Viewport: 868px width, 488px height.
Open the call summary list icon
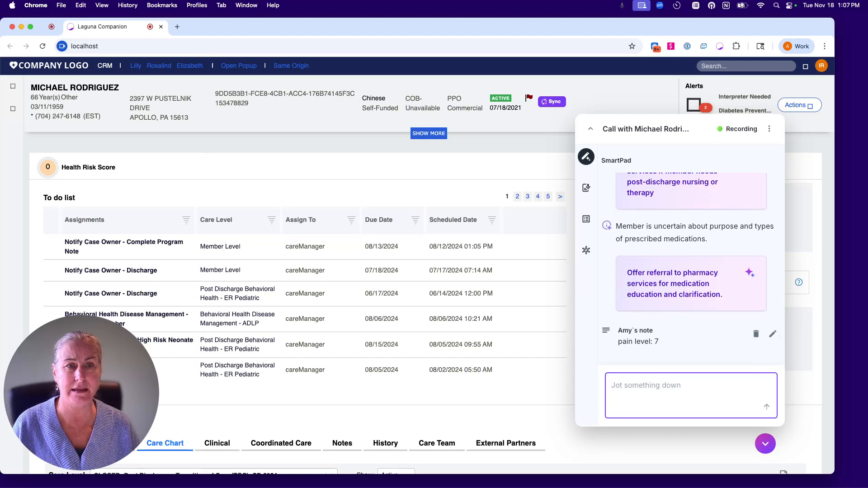(x=586, y=219)
